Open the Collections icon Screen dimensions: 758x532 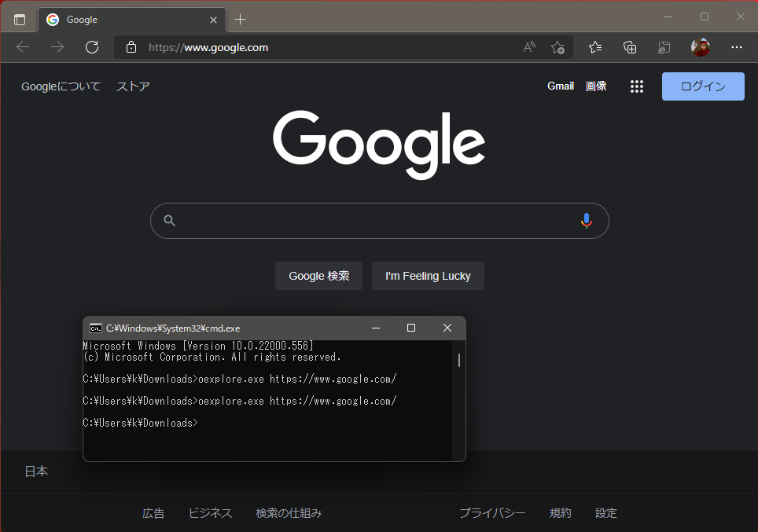[630, 47]
